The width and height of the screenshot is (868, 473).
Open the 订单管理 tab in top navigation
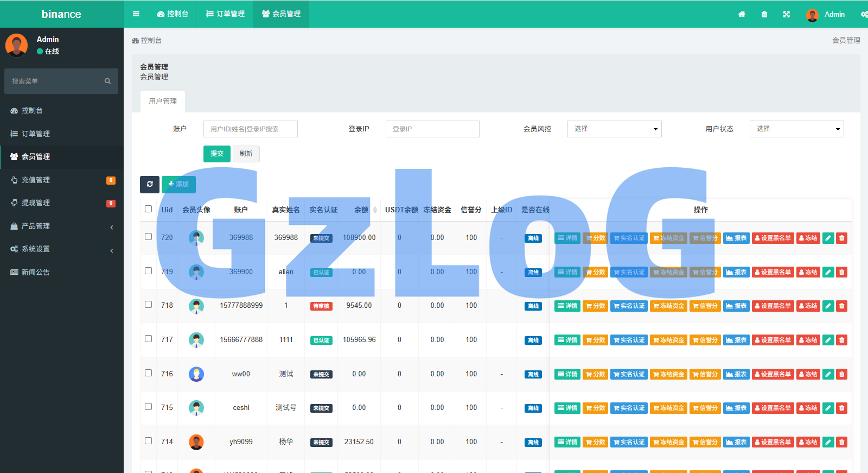click(225, 14)
